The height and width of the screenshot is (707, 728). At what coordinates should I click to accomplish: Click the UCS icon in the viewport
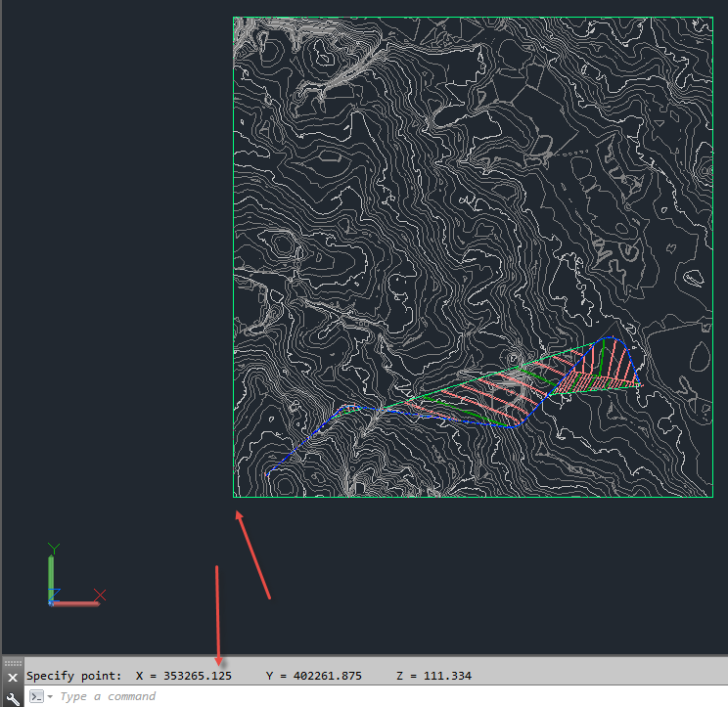(x=76, y=576)
